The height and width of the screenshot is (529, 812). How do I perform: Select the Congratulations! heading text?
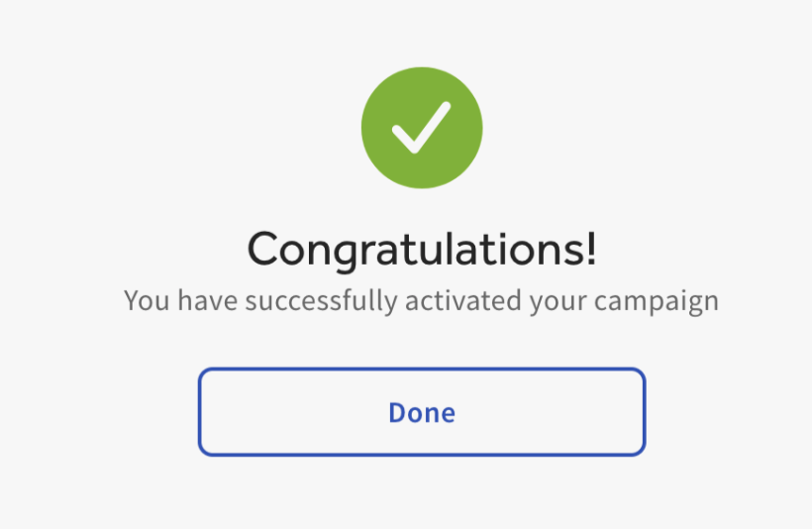422,249
